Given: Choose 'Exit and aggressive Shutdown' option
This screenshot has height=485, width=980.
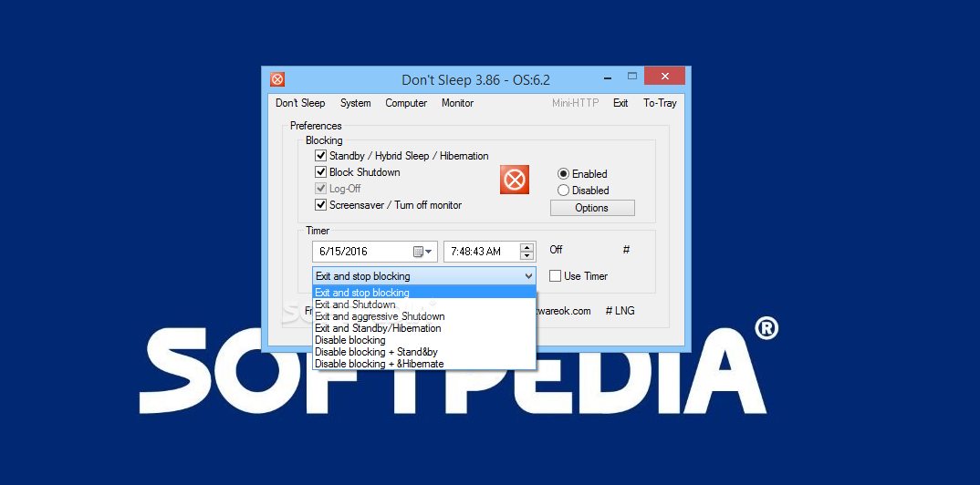Looking at the screenshot, I should tap(424, 316).
